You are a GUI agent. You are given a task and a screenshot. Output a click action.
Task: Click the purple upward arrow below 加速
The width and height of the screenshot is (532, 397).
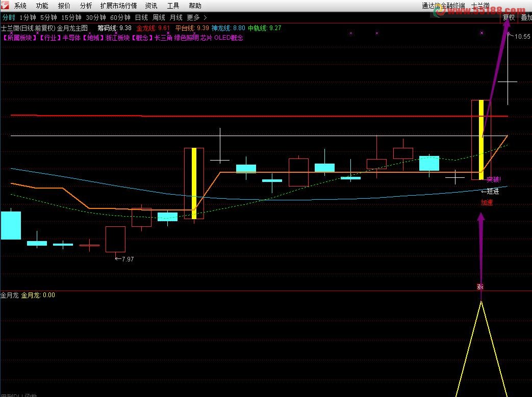[x=480, y=245]
